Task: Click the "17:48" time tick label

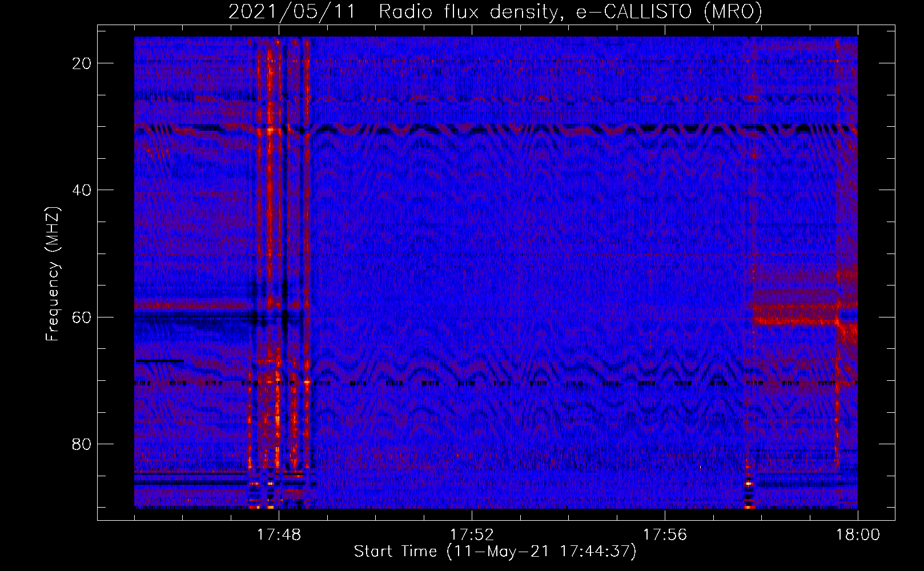Action: tap(279, 535)
